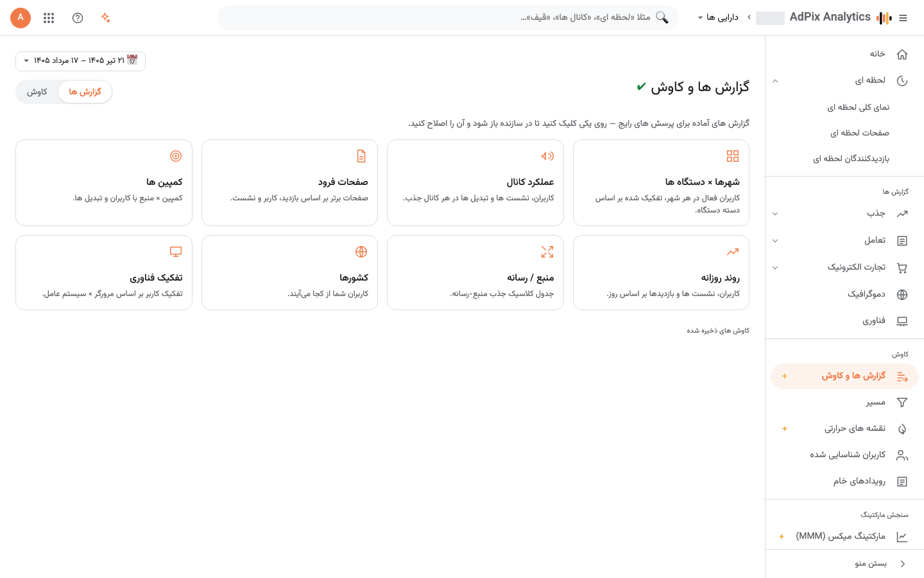Open the apps grid launcher icon

[49, 18]
